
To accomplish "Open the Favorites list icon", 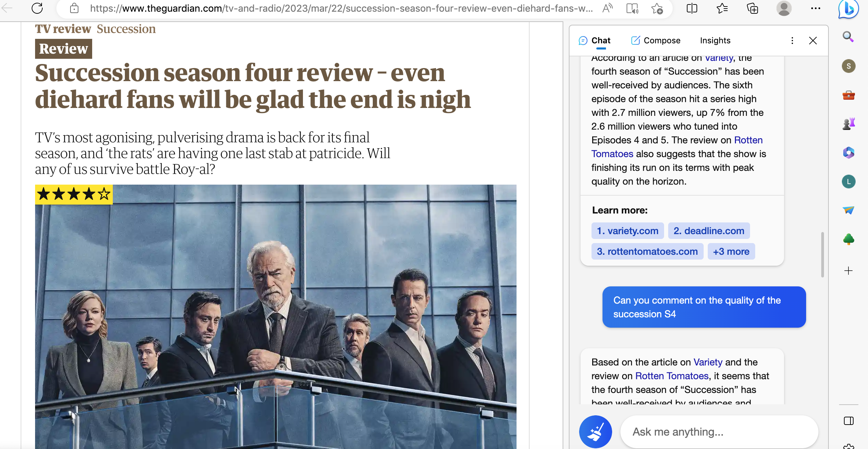I will click(722, 8).
